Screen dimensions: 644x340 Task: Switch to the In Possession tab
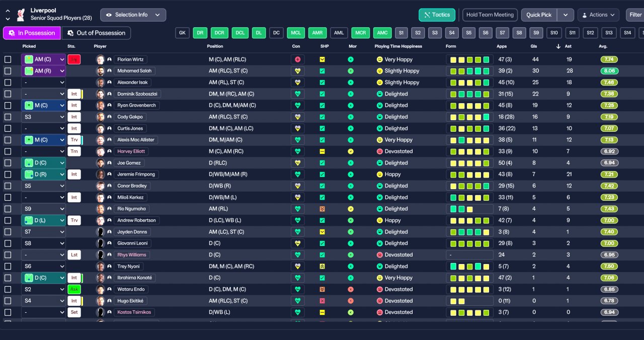32,33
